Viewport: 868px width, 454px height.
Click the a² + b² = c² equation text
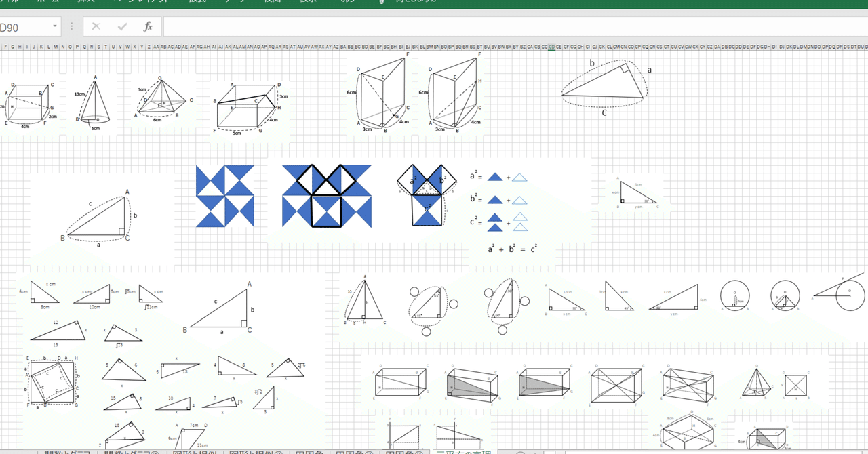point(512,249)
